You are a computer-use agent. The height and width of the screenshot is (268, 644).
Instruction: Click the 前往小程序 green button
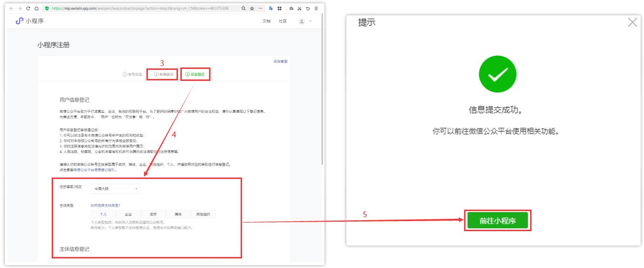[498, 220]
